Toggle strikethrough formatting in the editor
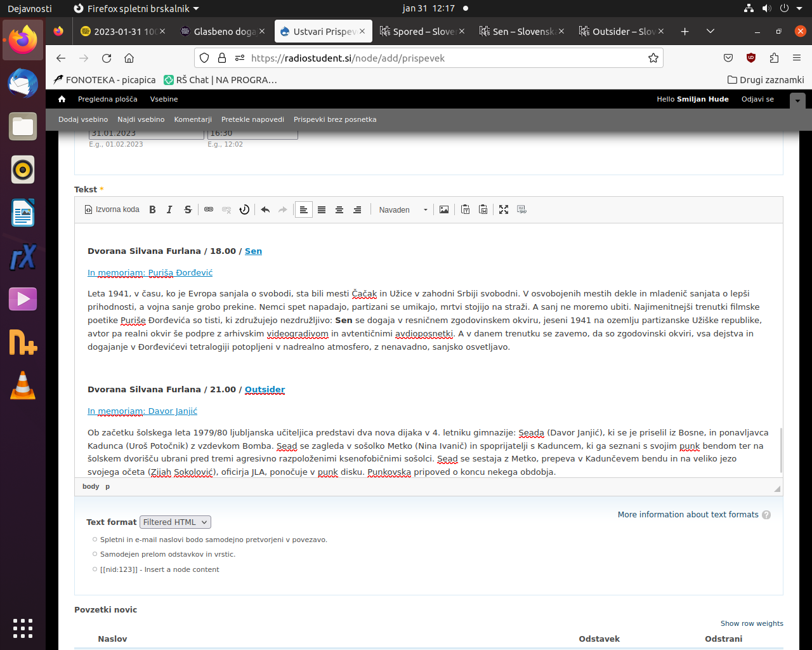Screen dimensions: 812x650 (188, 209)
